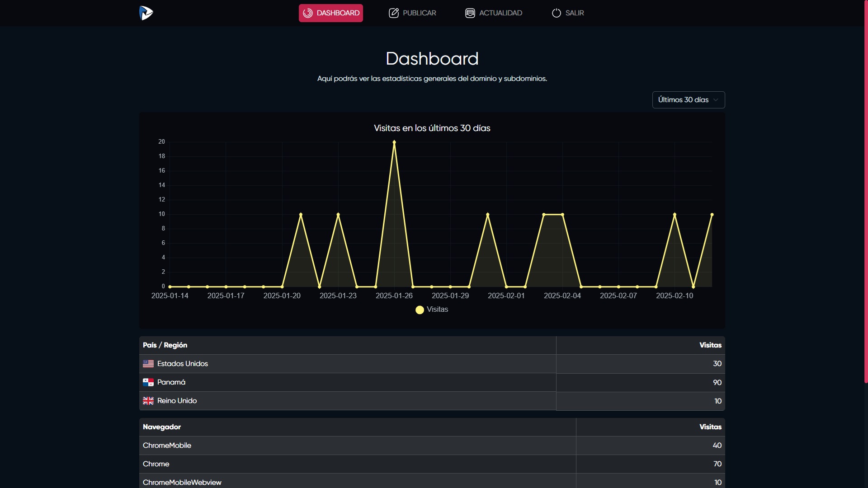868x488 pixels.
Task: Click the Visitas header in browser table
Action: click(710, 427)
